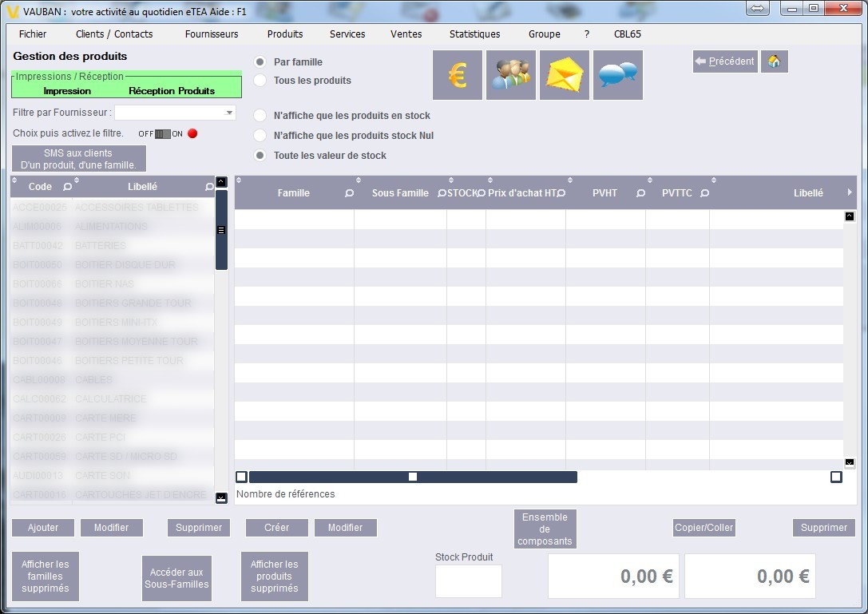The height and width of the screenshot is (614, 868).
Task: Click 'Afficher les familles supprimés' button
Action: coord(46,576)
